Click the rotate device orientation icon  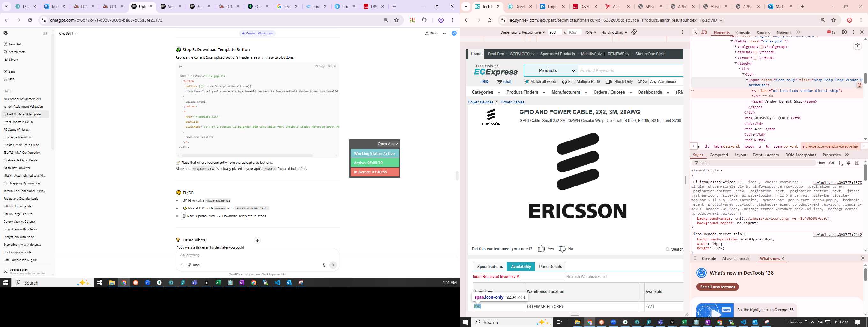point(634,32)
